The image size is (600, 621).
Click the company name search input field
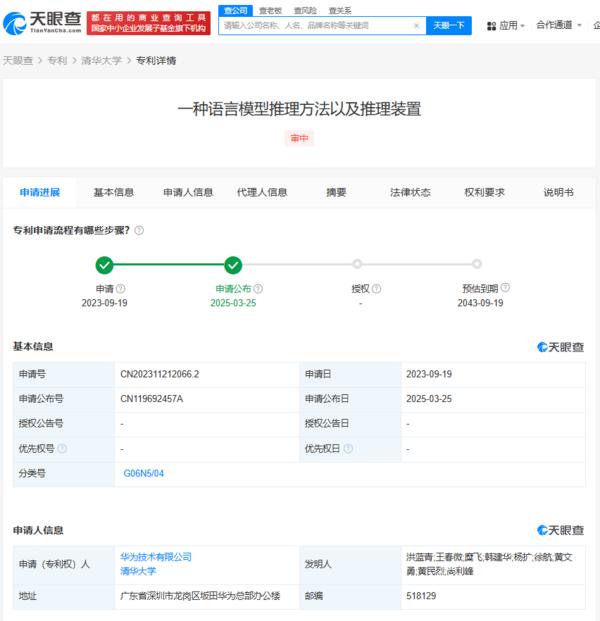(x=315, y=25)
